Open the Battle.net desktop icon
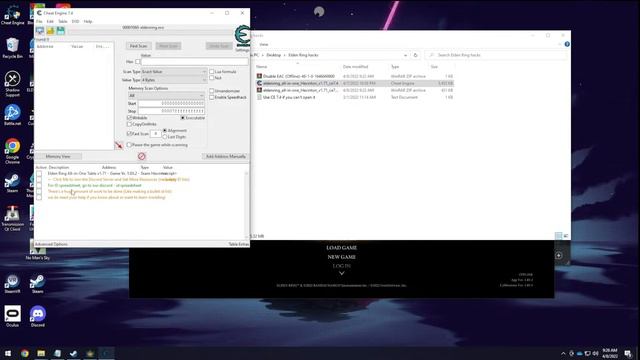This screenshot has width=640, height=360. coord(12,115)
